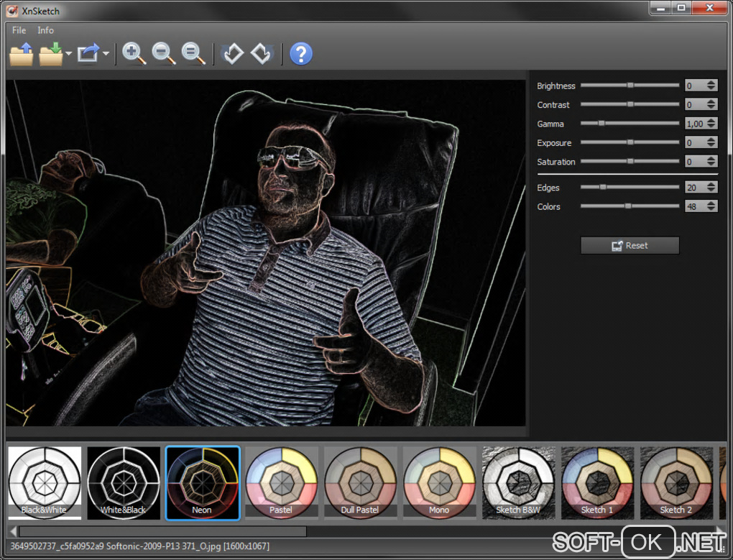Select the Sketch B&W effect preset
This screenshot has width=733, height=560.
(x=518, y=483)
